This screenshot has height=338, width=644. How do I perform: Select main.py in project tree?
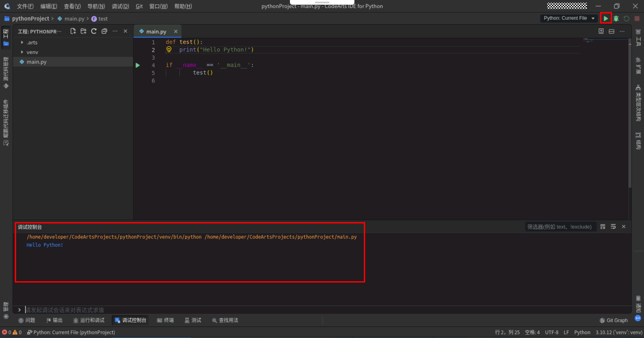coord(73,62)
